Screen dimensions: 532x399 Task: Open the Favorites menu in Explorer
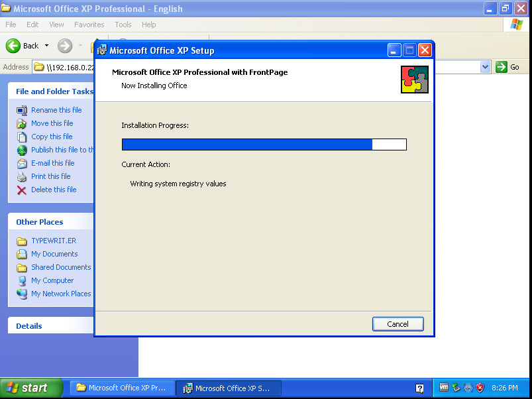tap(89, 25)
